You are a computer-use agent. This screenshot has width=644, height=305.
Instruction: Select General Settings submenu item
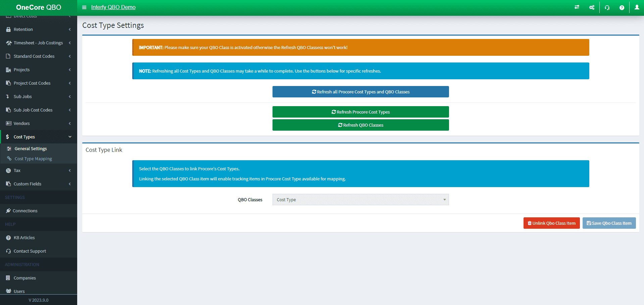pyautogui.click(x=31, y=148)
